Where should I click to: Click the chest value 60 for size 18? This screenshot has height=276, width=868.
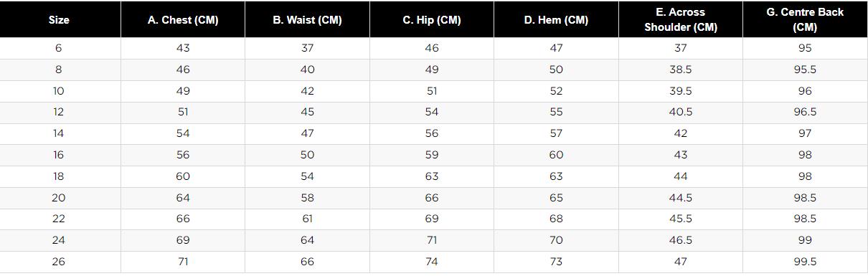pos(183,176)
